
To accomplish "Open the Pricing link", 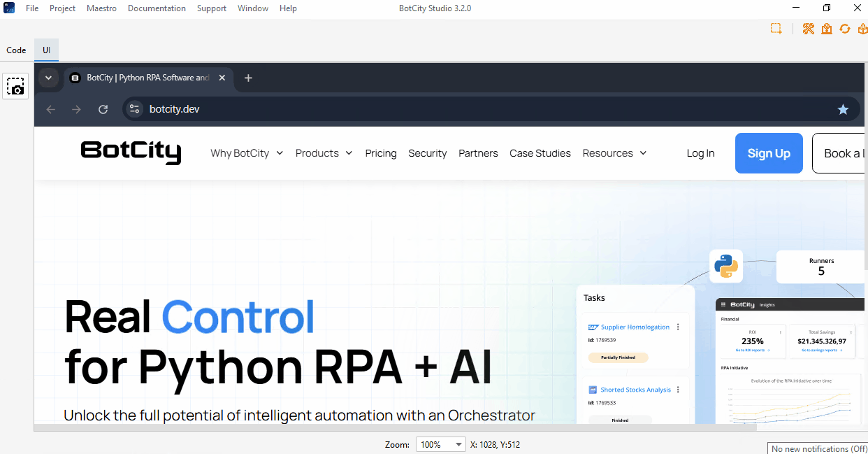I will 381,153.
